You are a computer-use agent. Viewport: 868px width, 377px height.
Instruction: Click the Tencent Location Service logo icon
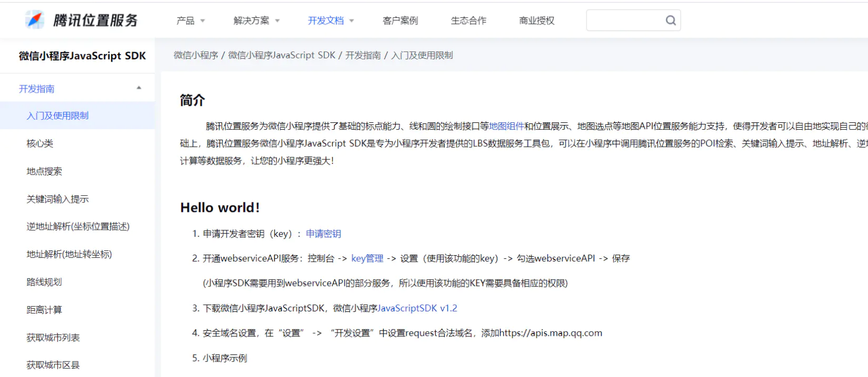(x=35, y=20)
